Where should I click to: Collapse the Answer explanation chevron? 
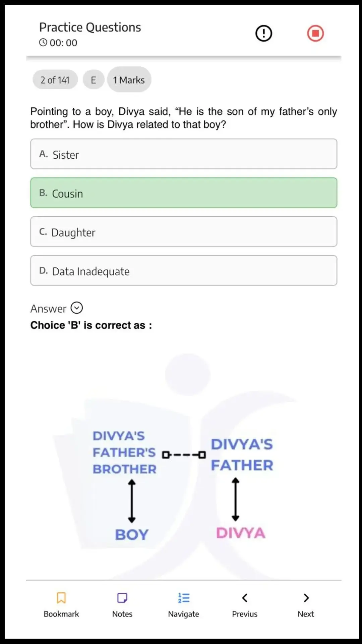[77, 308]
